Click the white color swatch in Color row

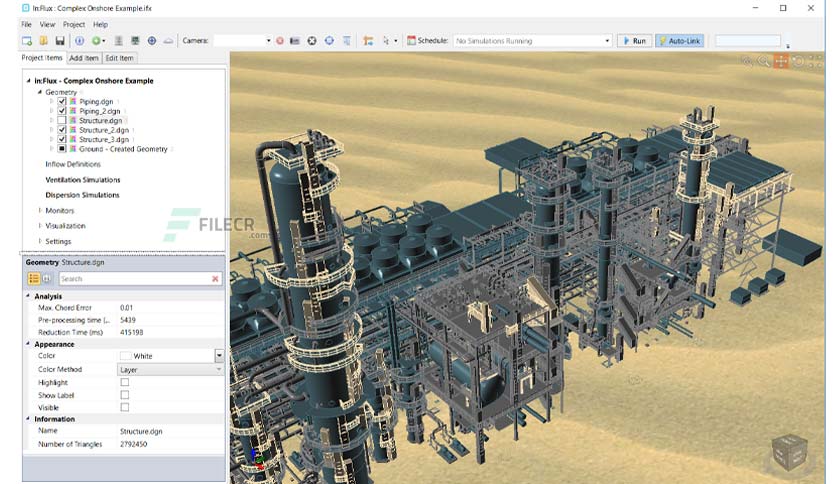pos(126,356)
